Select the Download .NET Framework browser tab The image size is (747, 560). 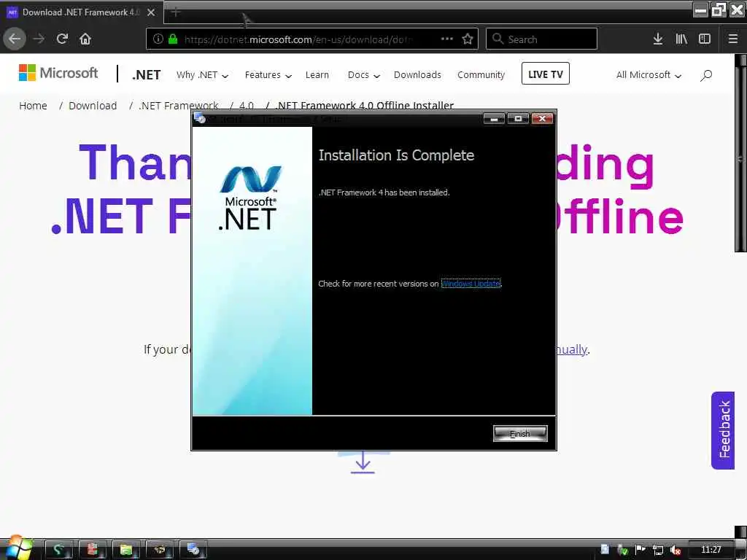pyautogui.click(x=82, y=12)
